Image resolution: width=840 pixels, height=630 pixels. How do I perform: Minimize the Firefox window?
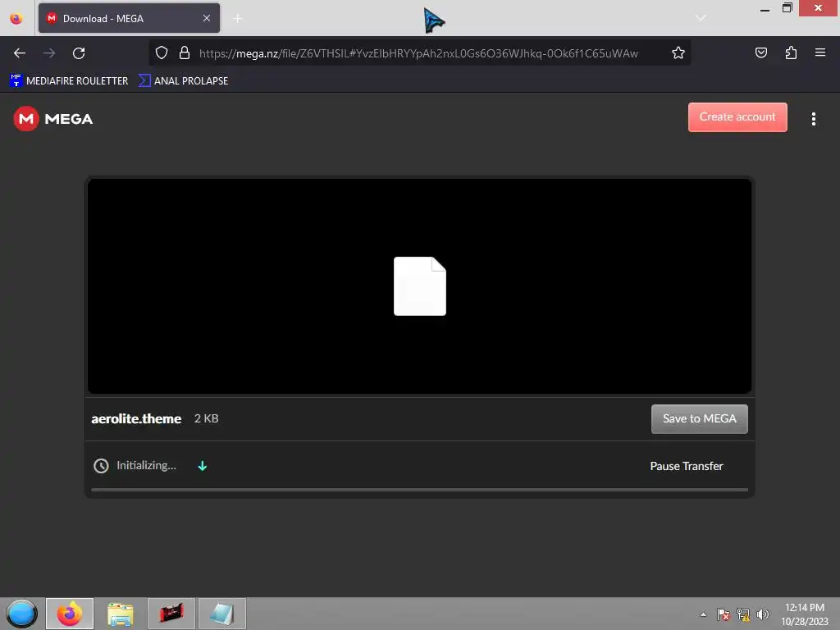point(765,9)
